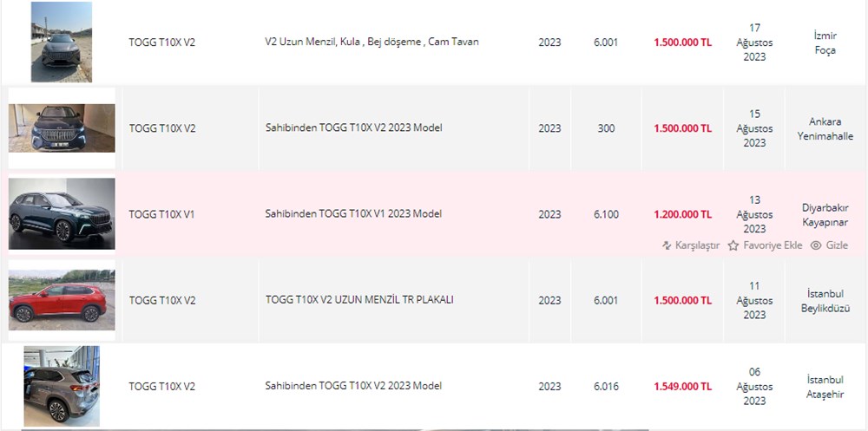Click the Favoriye Ekle star icon
The height and width of the screenshot is (431, 868).
pos(733,245)
